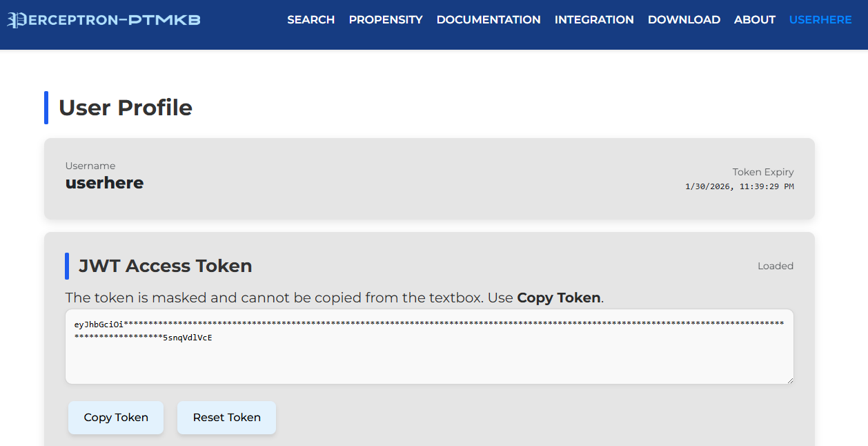Navigate to the Integration page
The image size is (868, 446).
click(x=593, y=20)
